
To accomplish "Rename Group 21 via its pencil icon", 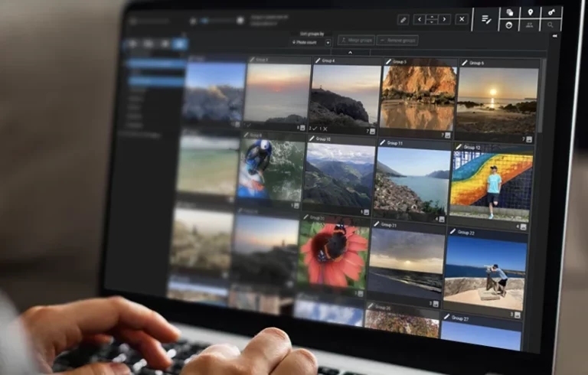I will click(376, 224).
